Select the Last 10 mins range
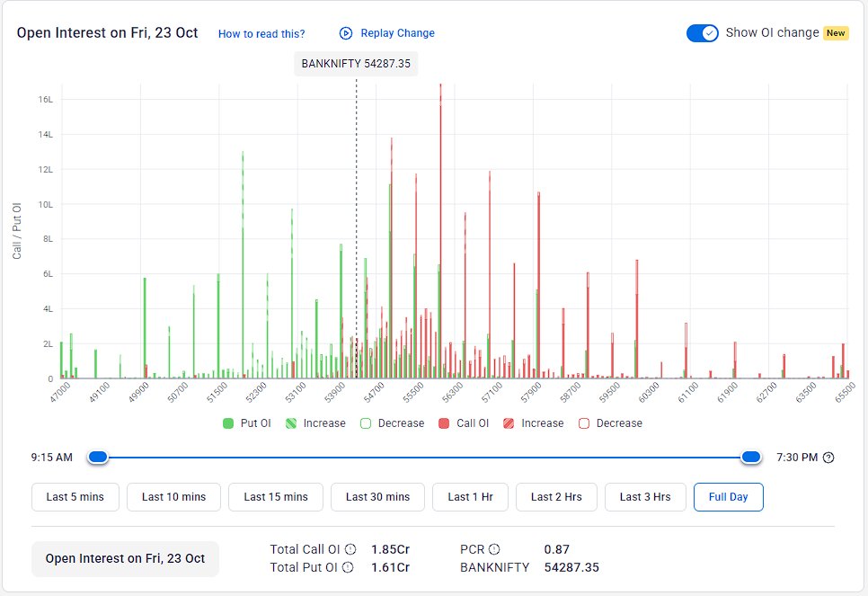The width and height of the screenshot is (868, 596). click(173, 497)
